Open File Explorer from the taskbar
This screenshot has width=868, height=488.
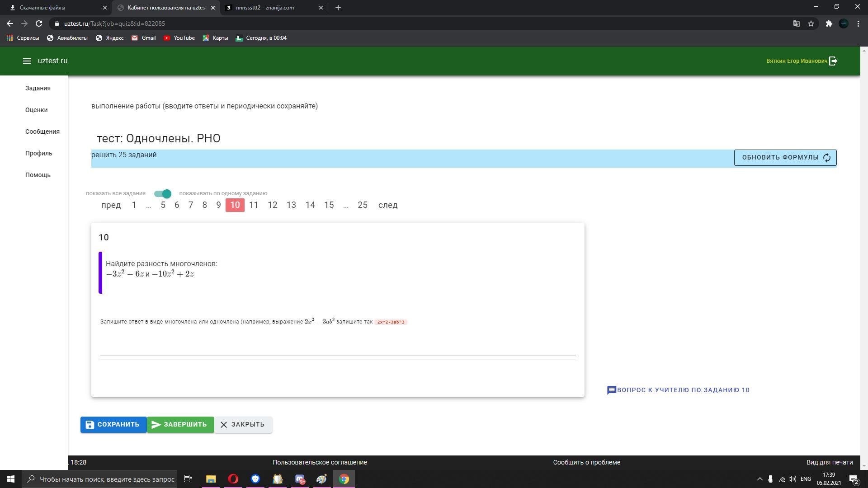click(211, 479)
